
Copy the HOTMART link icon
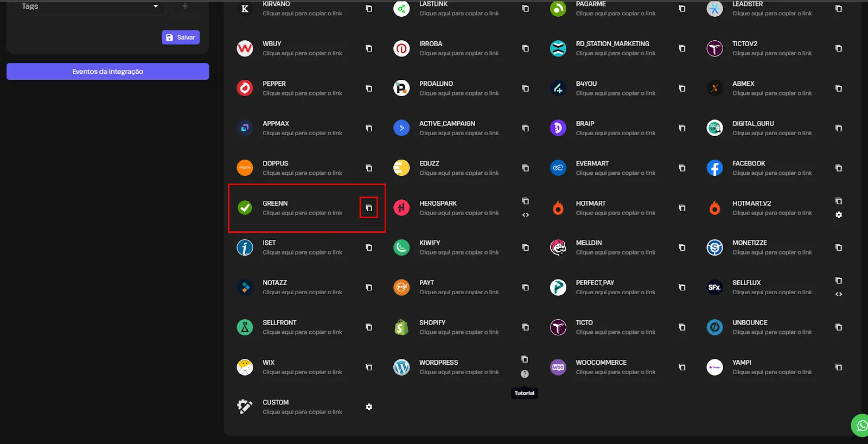[682, 208]
